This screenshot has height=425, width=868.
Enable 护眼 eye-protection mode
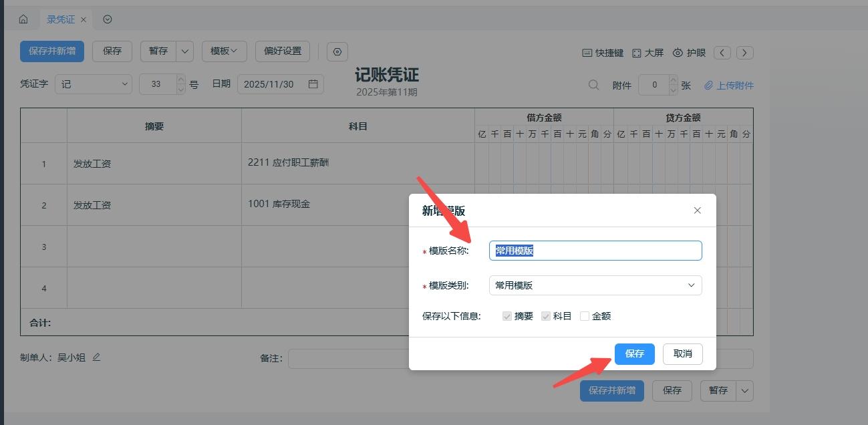[689, 53]
